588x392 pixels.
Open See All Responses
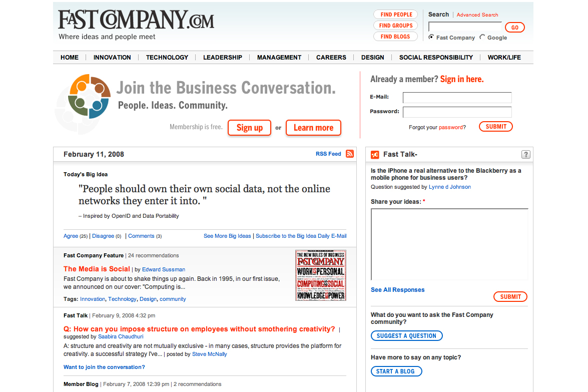click(x=397, y=289)
